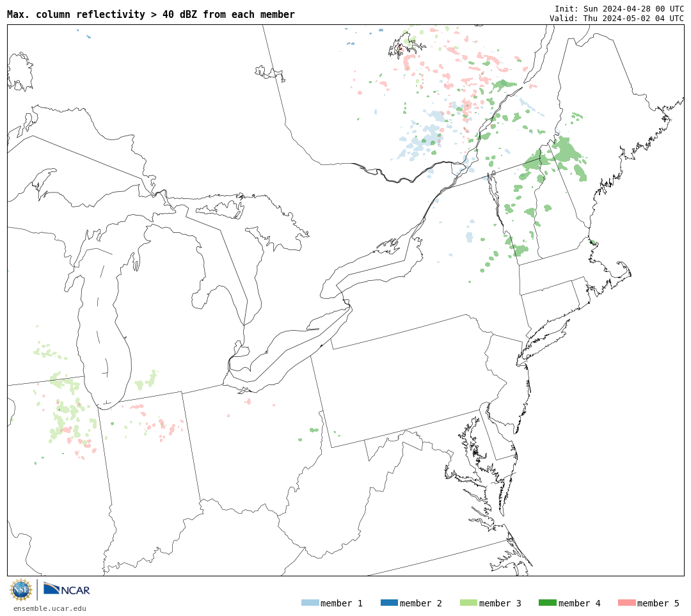Select the 'member 4' legend label

(579, 603)
